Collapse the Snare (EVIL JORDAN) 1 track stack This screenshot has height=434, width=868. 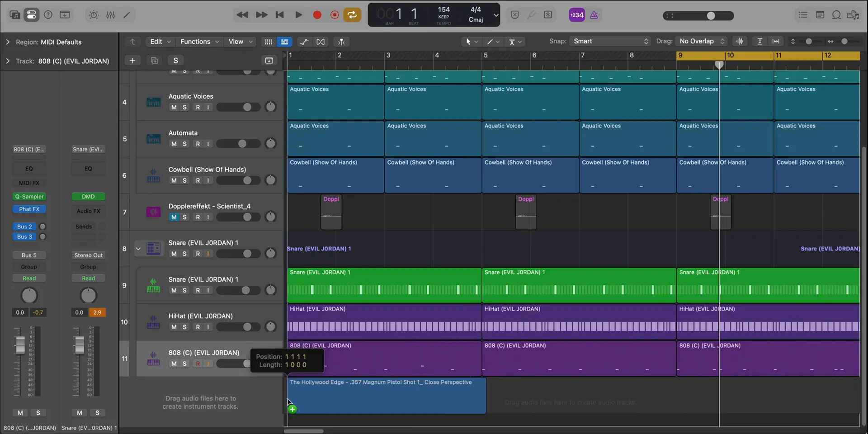pos(138,249)
